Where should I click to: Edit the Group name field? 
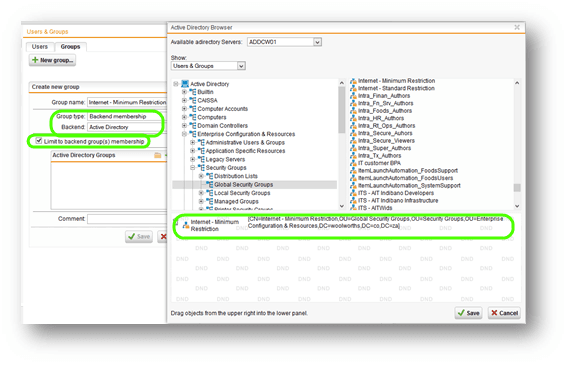click(x=127, y=103)
